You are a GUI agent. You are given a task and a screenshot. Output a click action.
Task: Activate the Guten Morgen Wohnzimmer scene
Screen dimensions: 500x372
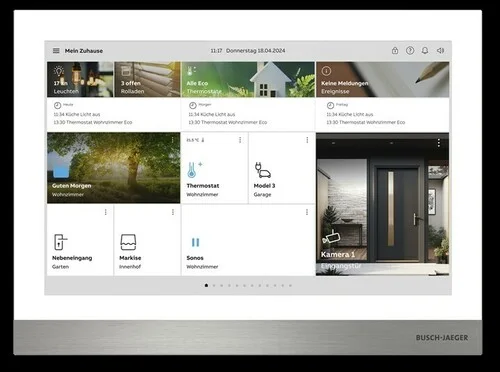coord(114,168)
